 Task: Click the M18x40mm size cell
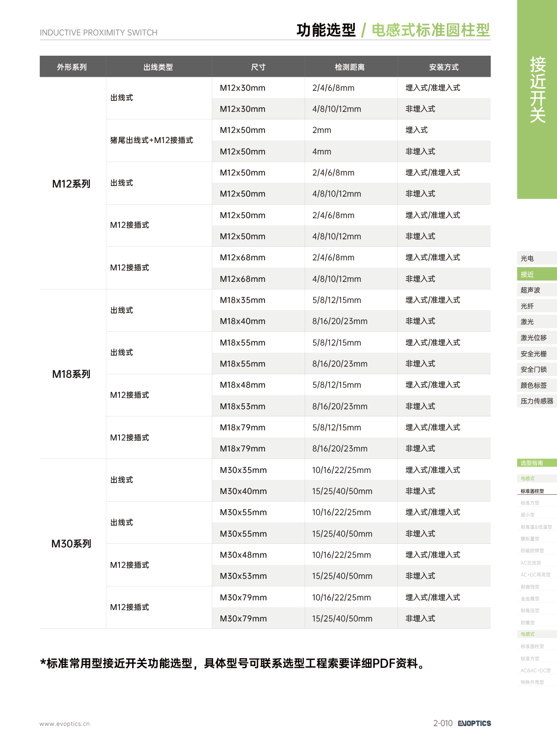coord(258,321)
